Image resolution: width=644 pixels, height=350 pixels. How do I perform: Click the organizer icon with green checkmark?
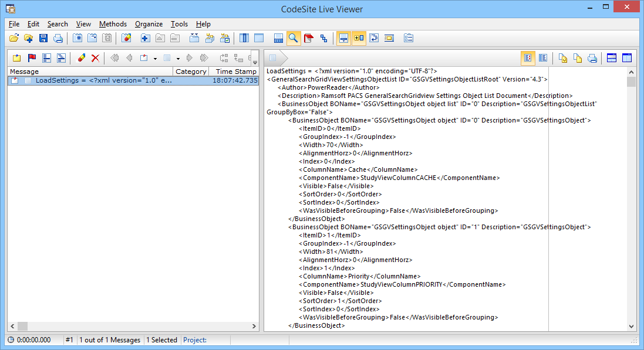[225, 38]
